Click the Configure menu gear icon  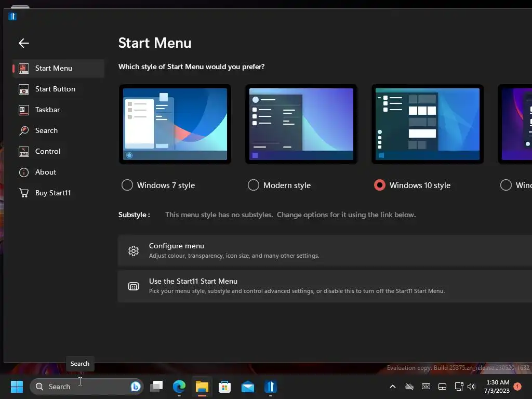click(134, 251)
